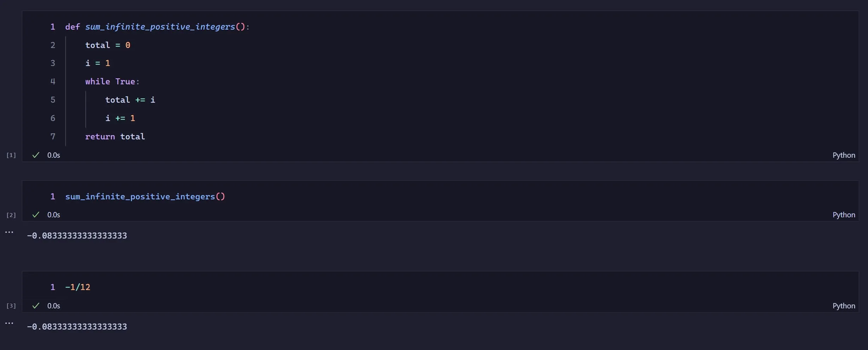Click the sum_infinite_positive_integers() call in the second cell

145,197
